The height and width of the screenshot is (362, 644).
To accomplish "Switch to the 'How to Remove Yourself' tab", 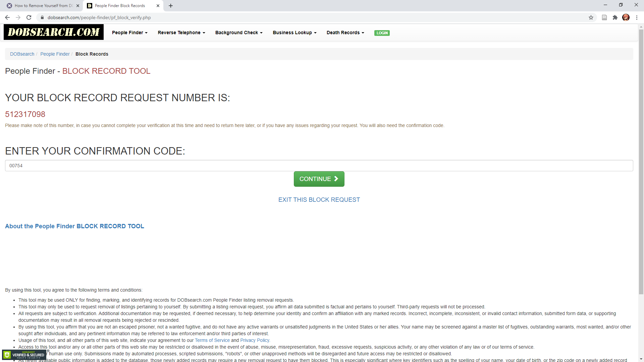I will [x=43, y=6].
